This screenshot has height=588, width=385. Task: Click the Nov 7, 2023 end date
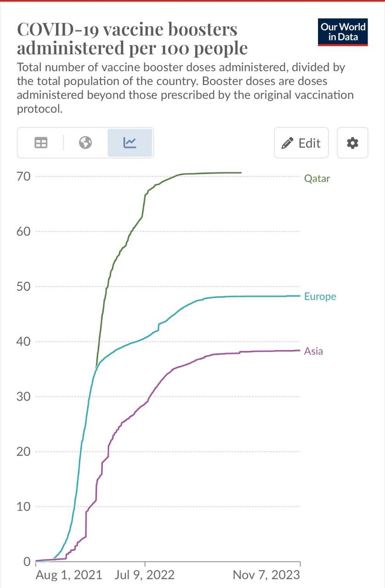pyautogui.click(x=266, y=575)
